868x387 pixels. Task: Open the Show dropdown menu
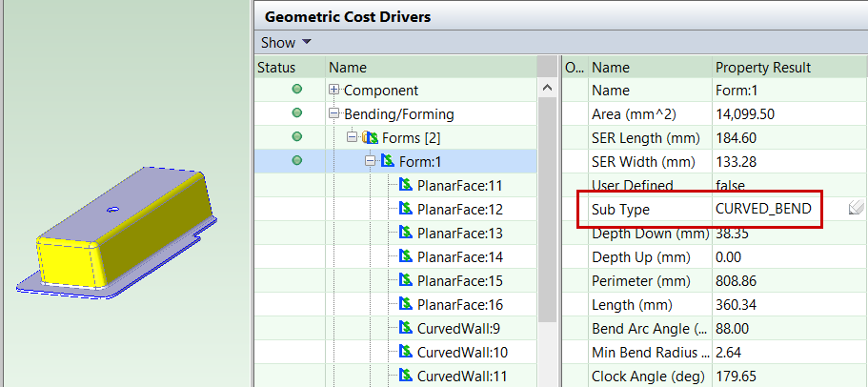pos(286,42)
